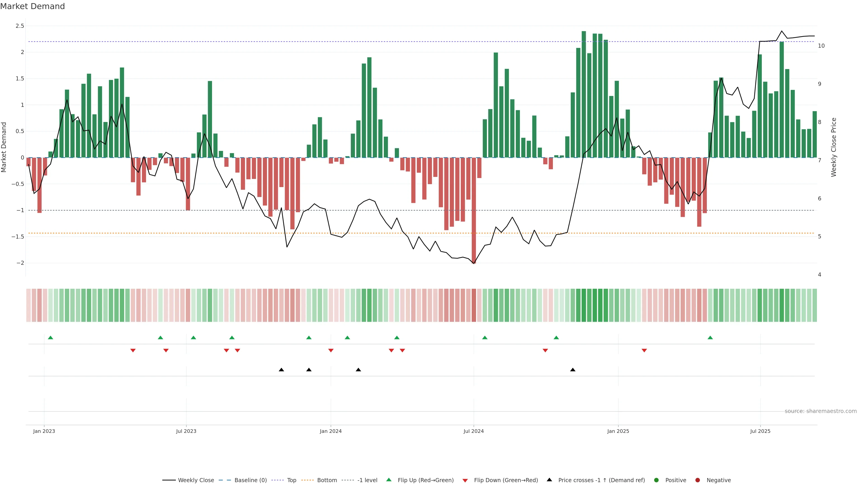Click the first green flip-up triangle marker
This screenshot has width=868, height=488.
[x=51, y=338]
